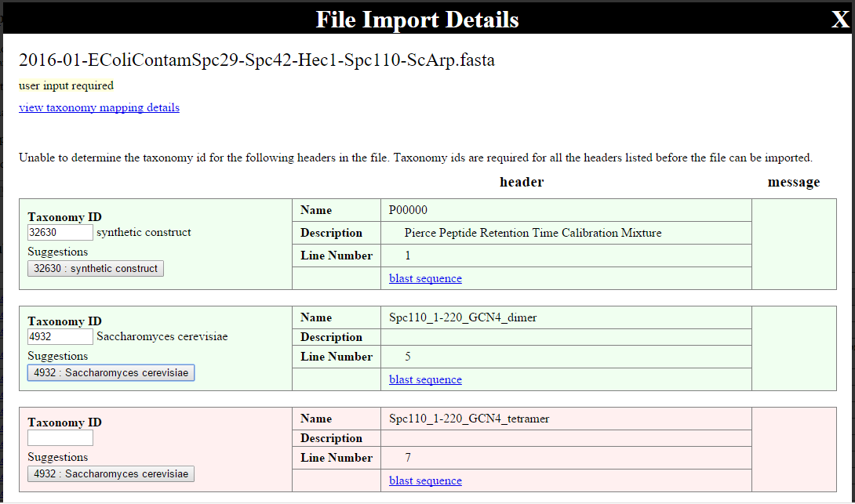Select the Spc110_1-220_GCN4_tetramer name text
The height and width of the screenshot is (504, 855).
[x=469, y=419]
